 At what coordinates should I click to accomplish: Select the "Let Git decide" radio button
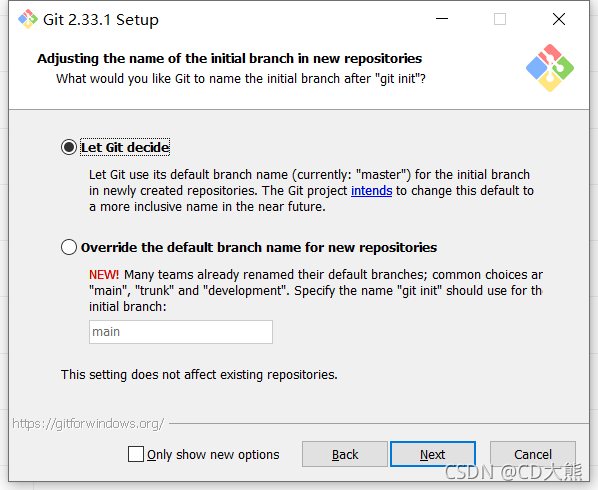pos(69,147)
